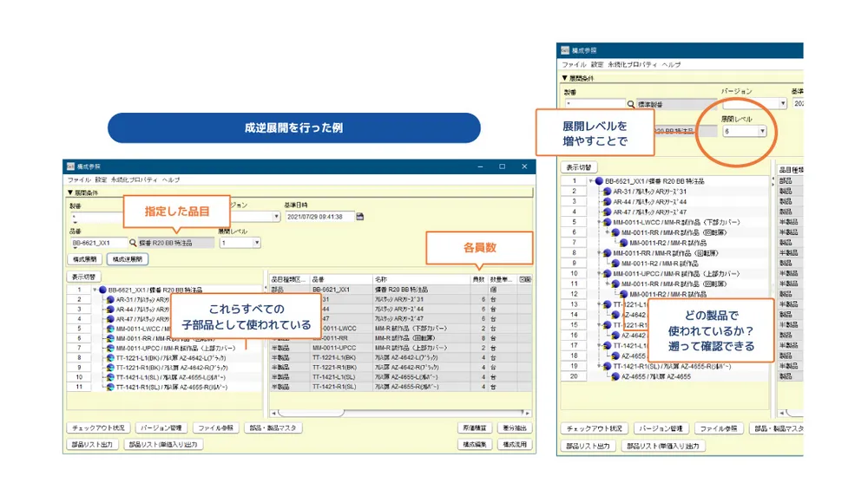Click the 名称 column header in table
This screenshot has height=496, width=868.
[421, 280]
